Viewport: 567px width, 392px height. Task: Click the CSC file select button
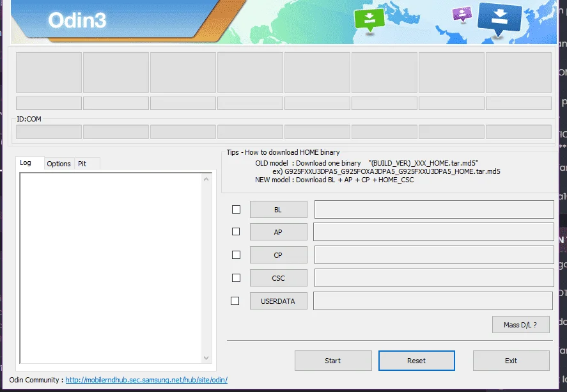[279, 278]
